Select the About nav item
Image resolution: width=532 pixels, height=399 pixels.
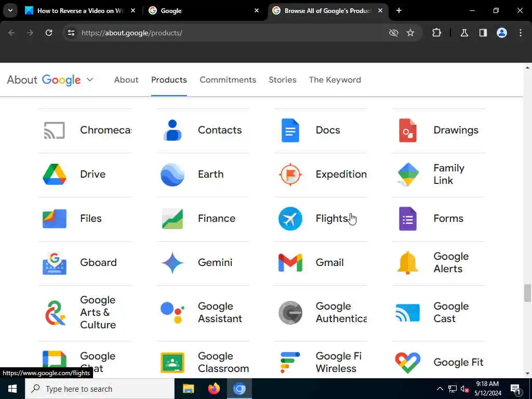(126, 79)
